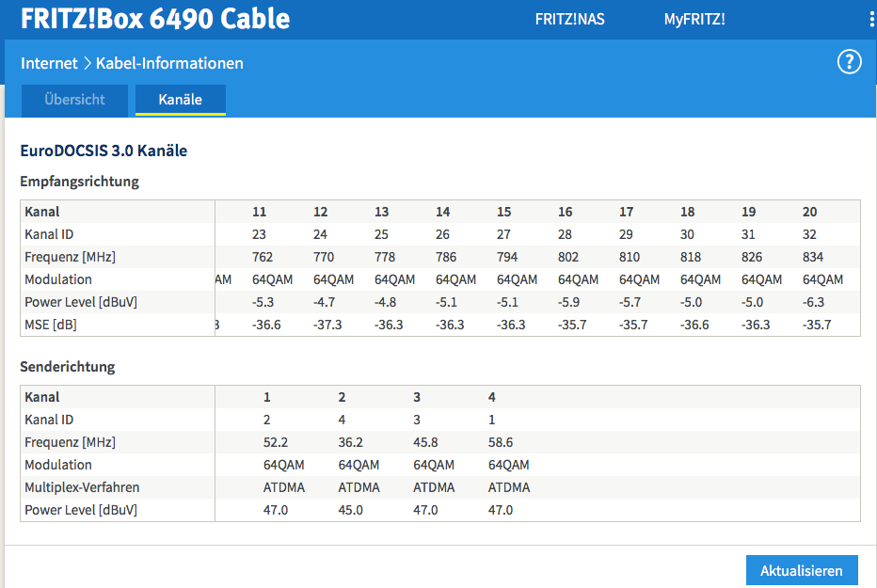877x588 pixels.
Task: Click the EuroDOCSIS 3.0 Kanäle heading
Action: pos(104,151)
